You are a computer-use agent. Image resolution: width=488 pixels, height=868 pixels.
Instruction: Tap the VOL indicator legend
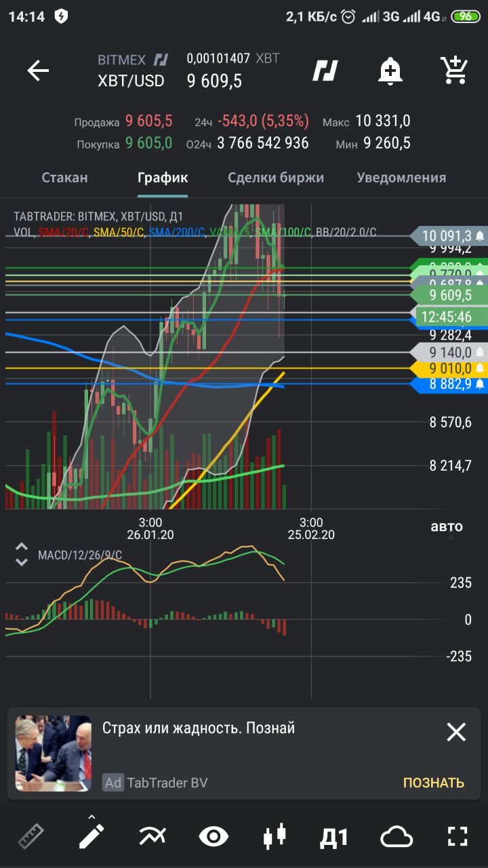tap(23, 233)
